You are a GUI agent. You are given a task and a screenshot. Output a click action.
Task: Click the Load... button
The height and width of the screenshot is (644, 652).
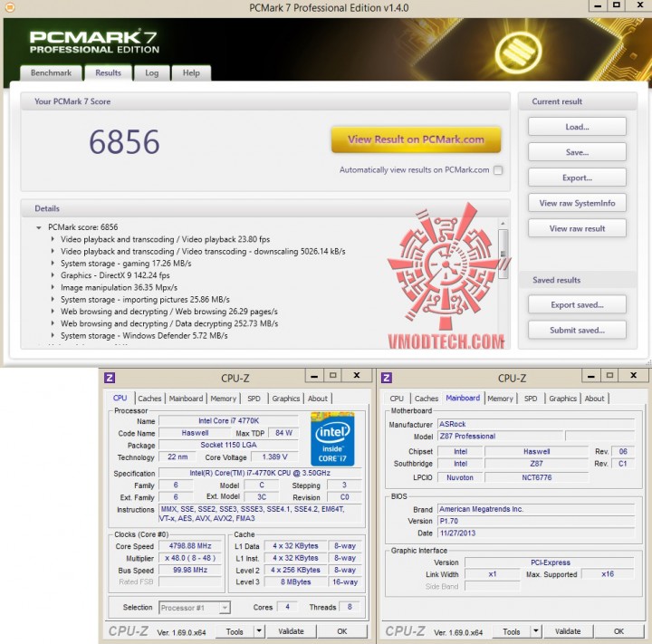(x=577, y=127)
